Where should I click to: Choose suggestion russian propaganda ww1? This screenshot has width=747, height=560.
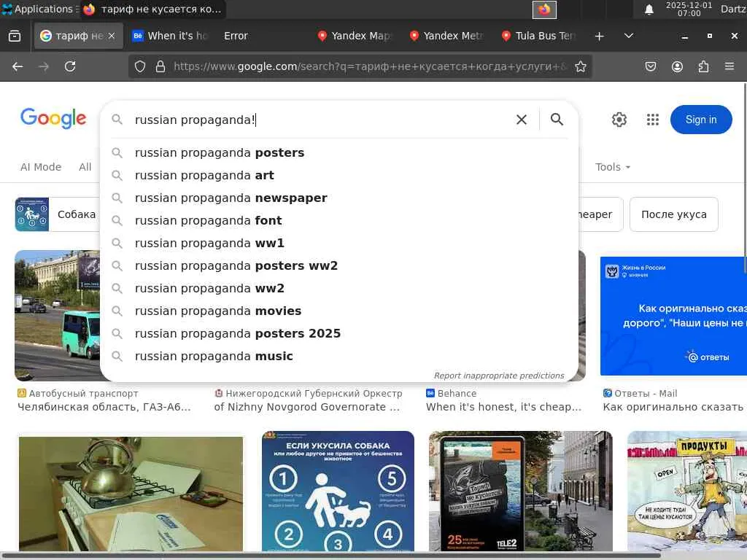coord(339,244)
